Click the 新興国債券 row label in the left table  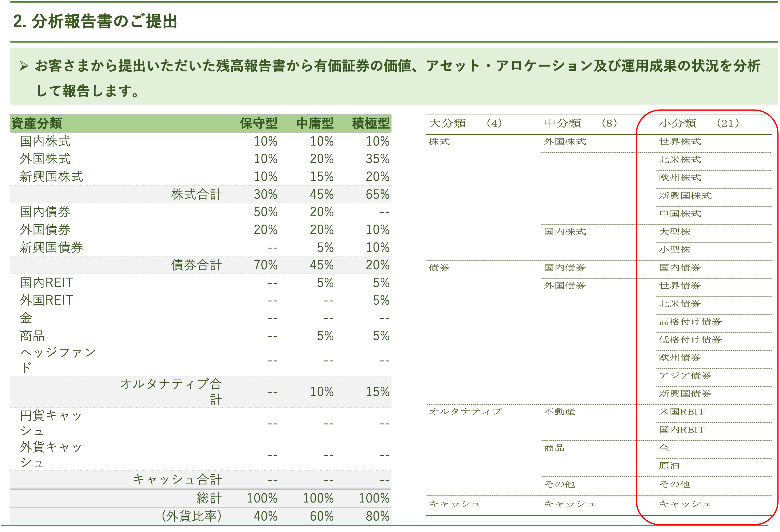(51, 247)
